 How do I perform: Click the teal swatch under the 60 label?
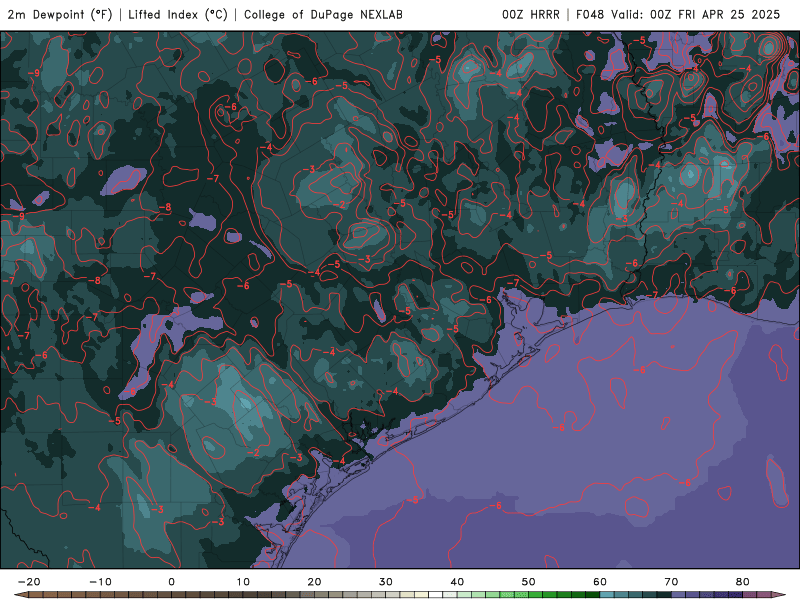point(607,595)
